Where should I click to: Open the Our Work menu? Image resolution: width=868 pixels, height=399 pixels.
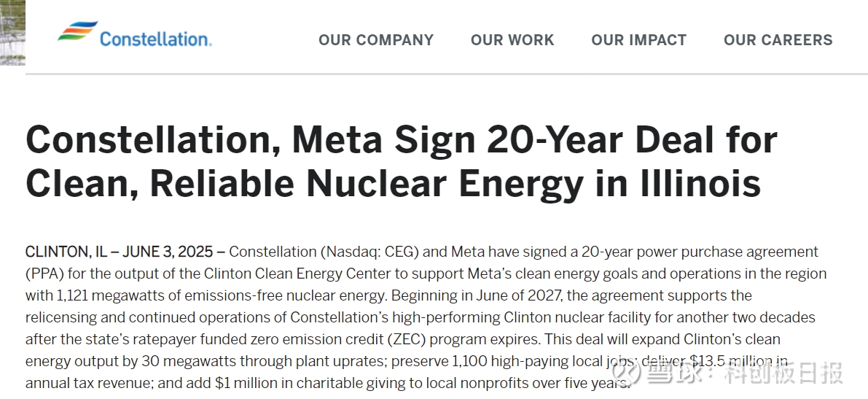(x=512, y=40)
